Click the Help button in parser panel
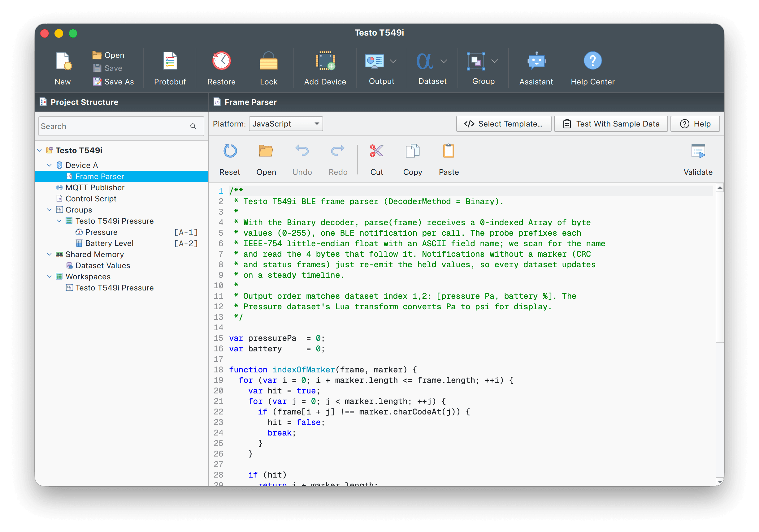The width and height of the screenshot is (759, 532). (x=695, y=124)
